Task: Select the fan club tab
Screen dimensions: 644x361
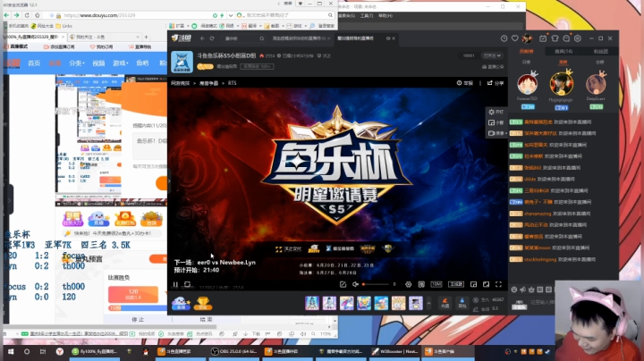Action: point(600,51)
